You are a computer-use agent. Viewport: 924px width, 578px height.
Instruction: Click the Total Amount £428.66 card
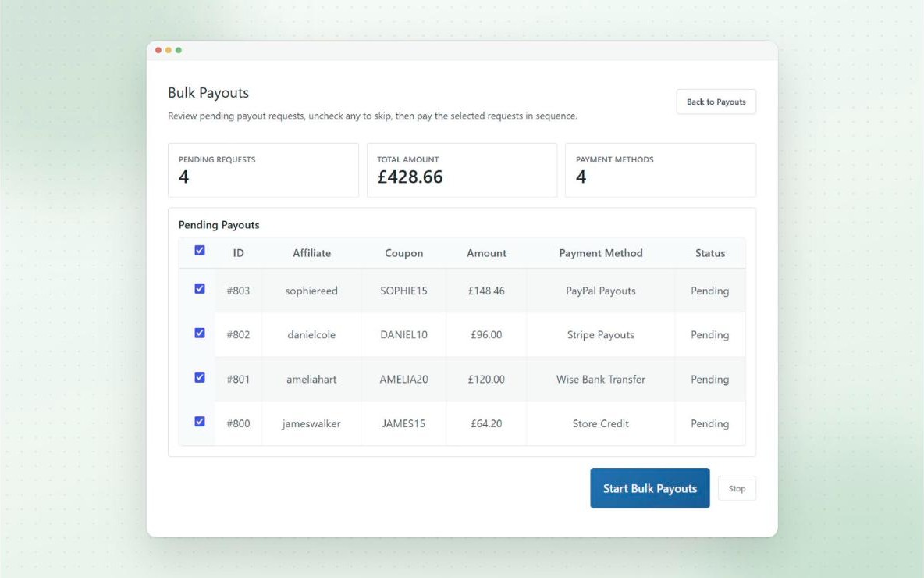click(462, 169)
